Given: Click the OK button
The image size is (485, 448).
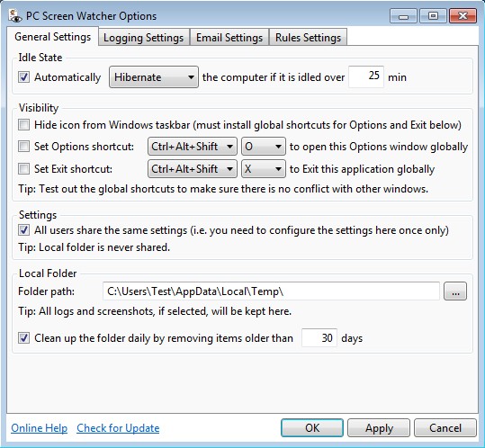Looking at the screenshot, I should [312, 428].
